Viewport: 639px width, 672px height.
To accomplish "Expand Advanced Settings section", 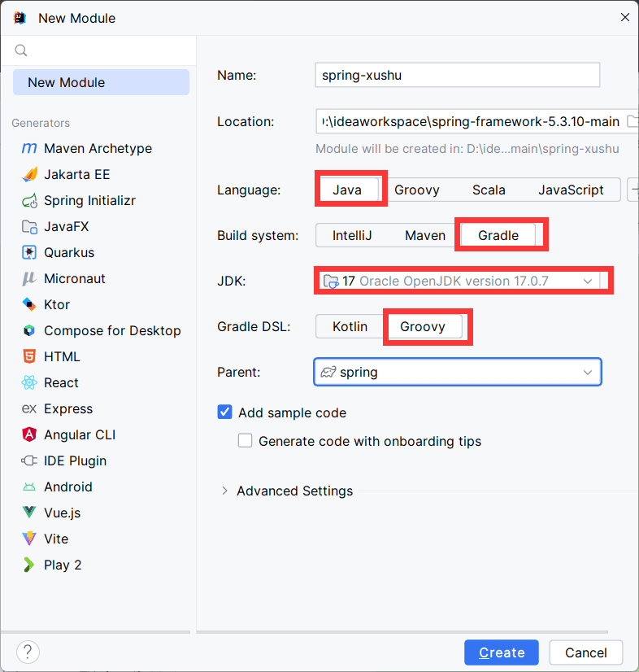I will pos(225,491).
